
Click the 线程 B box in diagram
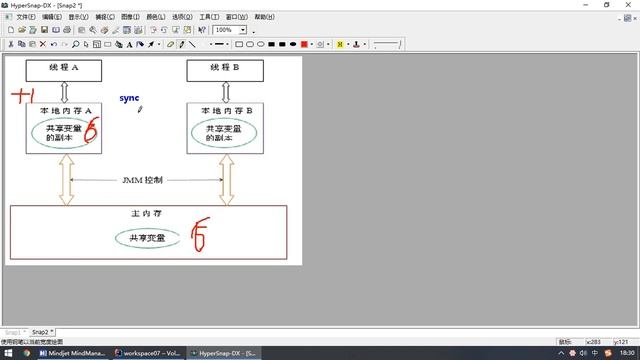point(225,71)
